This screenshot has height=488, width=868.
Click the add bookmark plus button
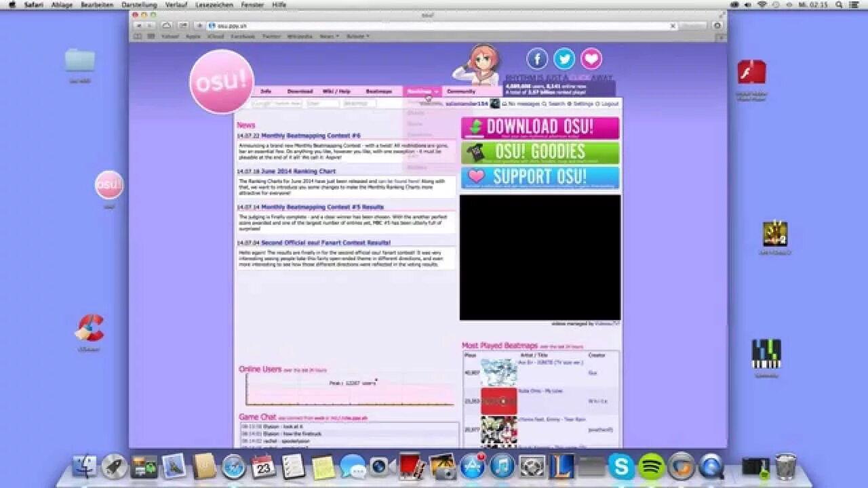(x=199, y=26)
